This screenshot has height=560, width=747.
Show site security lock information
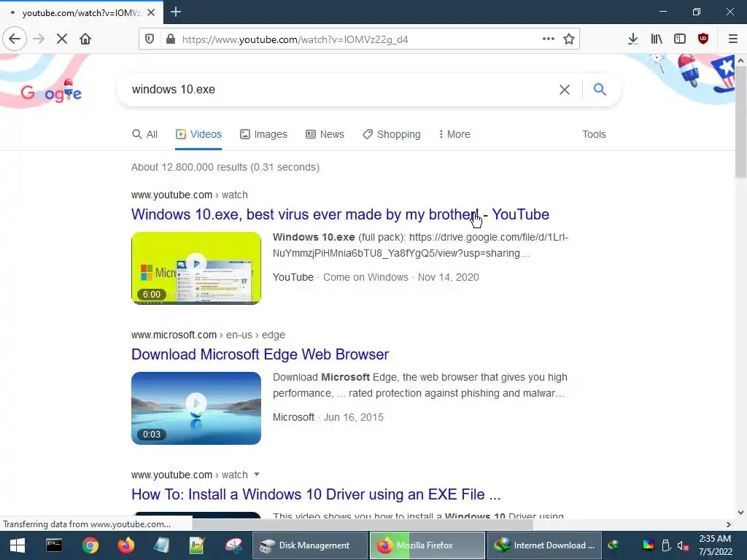click(x=171, y=39)
